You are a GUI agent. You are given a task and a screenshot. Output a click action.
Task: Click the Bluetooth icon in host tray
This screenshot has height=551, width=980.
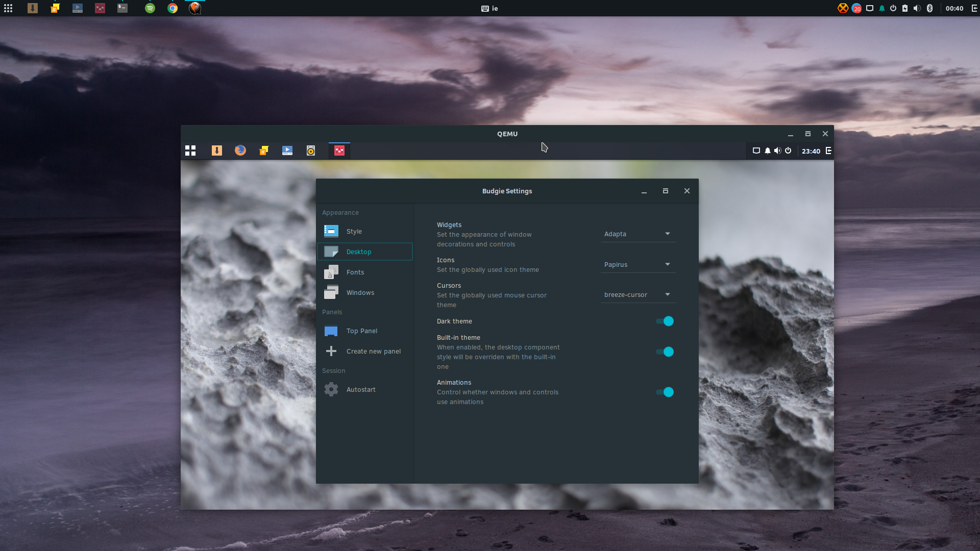929,8
